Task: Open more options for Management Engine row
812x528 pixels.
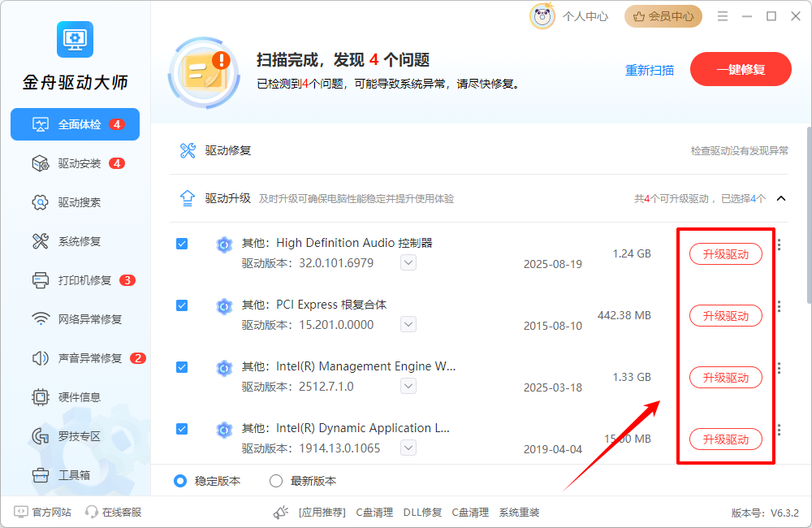Action: tap(780, 368)
